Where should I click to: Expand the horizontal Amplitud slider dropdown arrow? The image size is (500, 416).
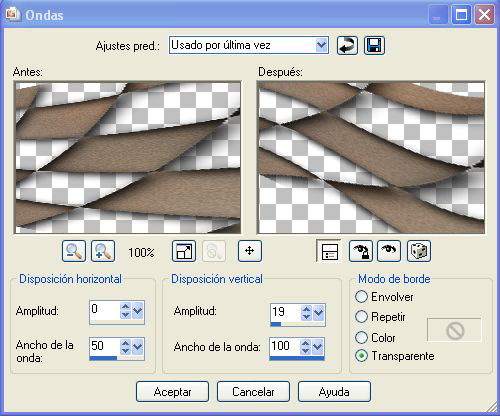coord(138,311)
